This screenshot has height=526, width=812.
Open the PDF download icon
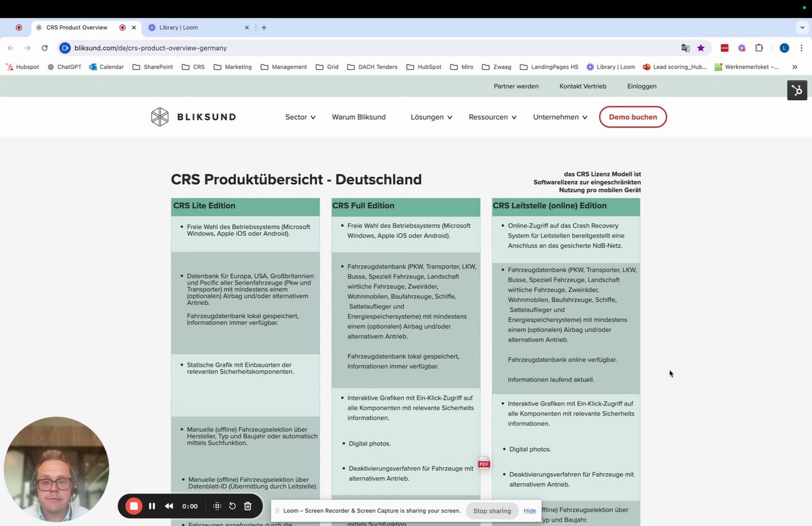(484, 463)
